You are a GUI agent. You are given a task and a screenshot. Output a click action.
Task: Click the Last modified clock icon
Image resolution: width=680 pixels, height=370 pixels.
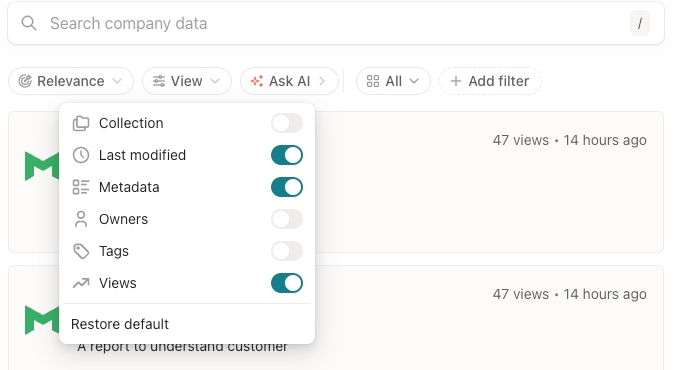click(81, 155)
